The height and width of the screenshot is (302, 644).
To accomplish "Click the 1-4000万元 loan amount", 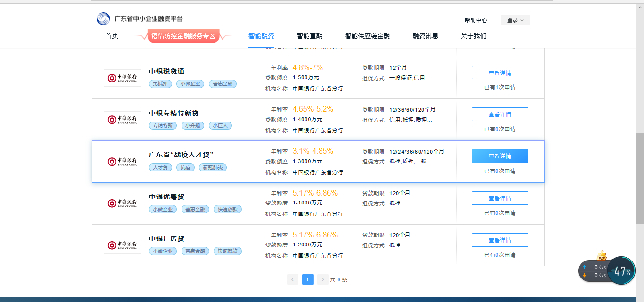I will (308, 120).
